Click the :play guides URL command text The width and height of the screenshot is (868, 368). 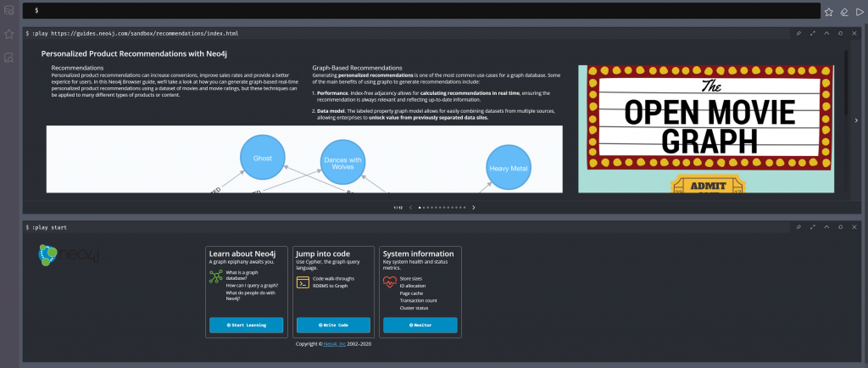[136, 34]
